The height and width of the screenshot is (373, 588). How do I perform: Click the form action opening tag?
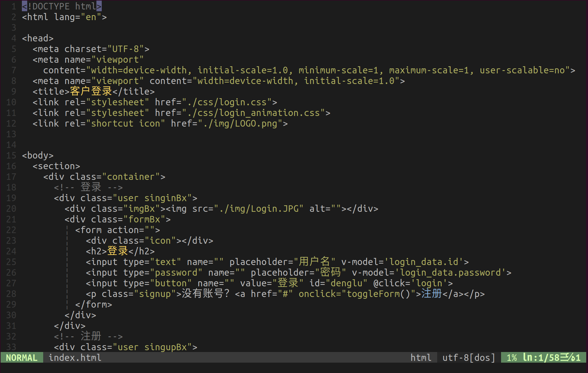click(x=117, y=230)
